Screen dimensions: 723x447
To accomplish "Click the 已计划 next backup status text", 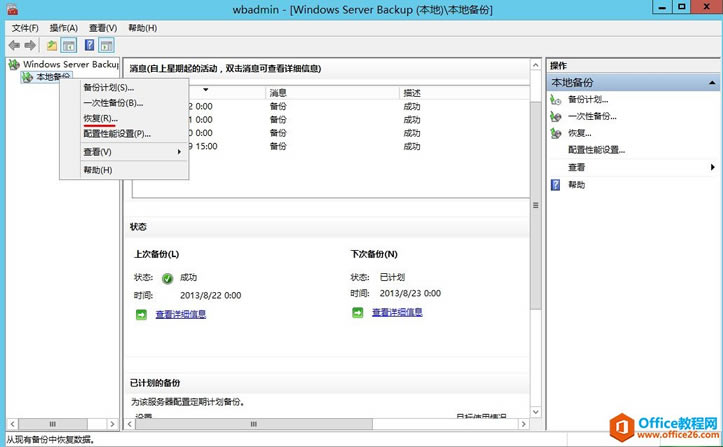I will pos(392,277).
